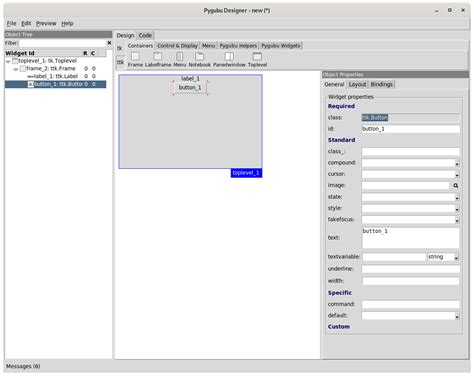
Task: Open the default property dropdown
Action: point(457,316)
